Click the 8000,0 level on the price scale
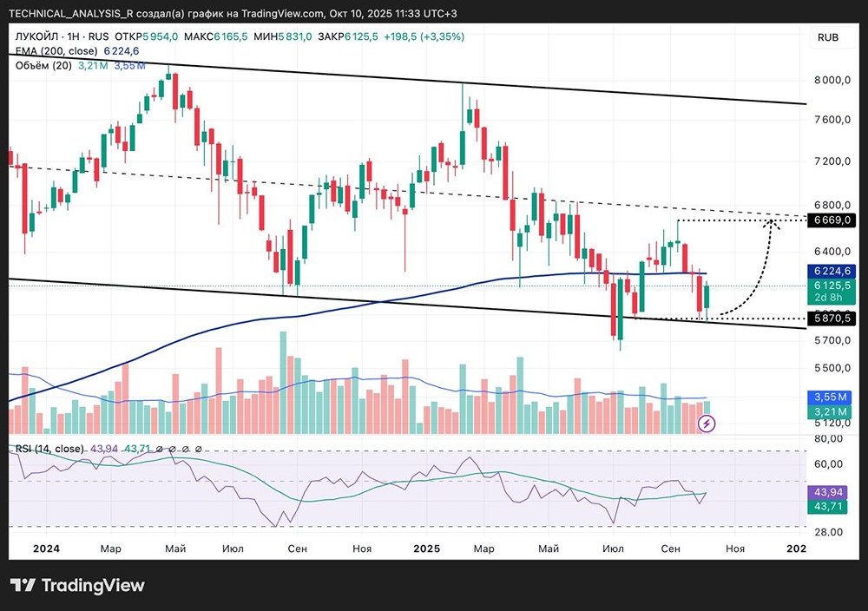 832,80
